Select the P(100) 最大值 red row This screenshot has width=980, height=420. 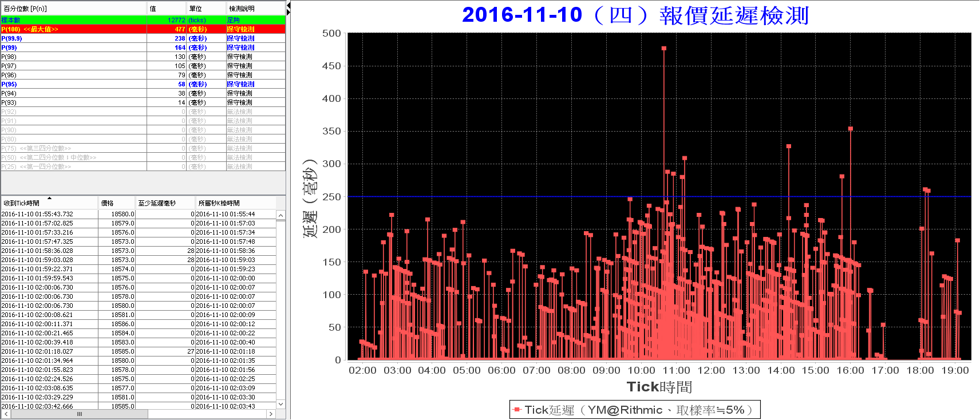coord(143,29)
